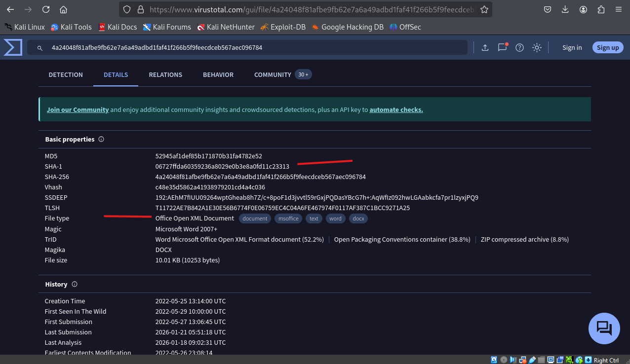Click the padlock site security icon
This screenshot has height=364, width=630.
140,9
